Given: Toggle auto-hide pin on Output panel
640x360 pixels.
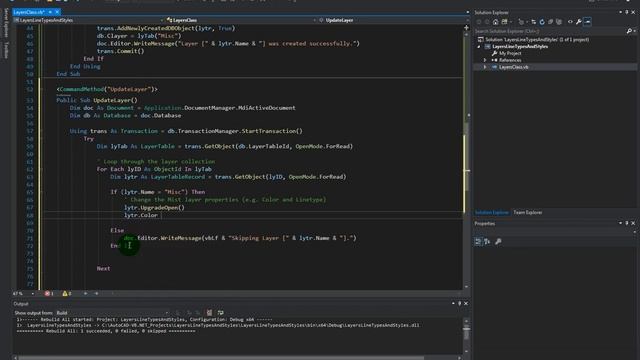Looking at the screenshot, I should 460,304.
